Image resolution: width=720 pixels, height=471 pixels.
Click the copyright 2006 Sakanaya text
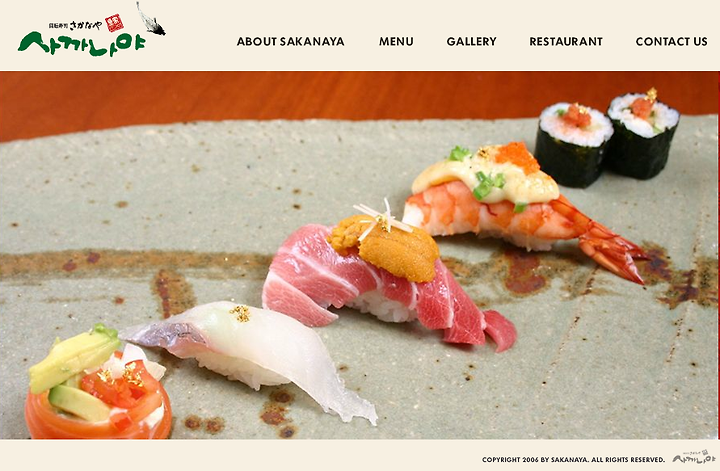coord(573,460)
